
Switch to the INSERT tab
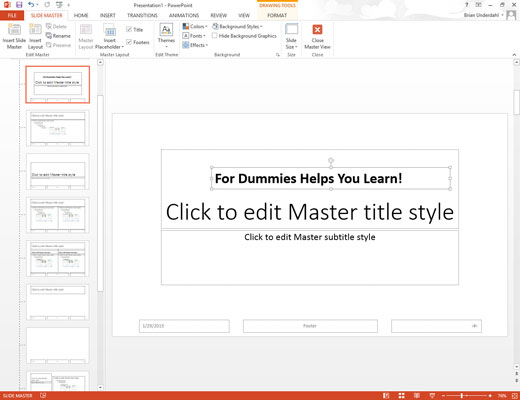pos(108,15)
